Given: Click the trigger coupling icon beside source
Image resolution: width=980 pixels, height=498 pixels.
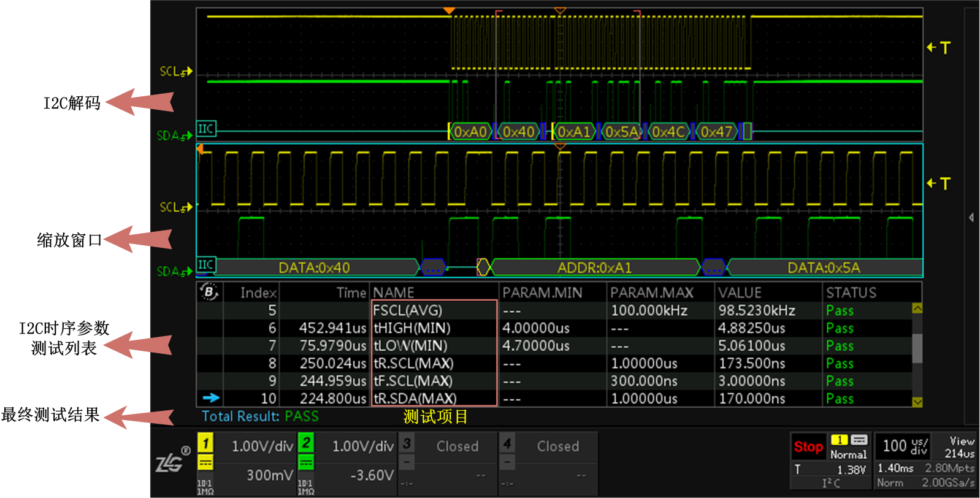Looking at the screenshot, I should [x=859, y=440].
